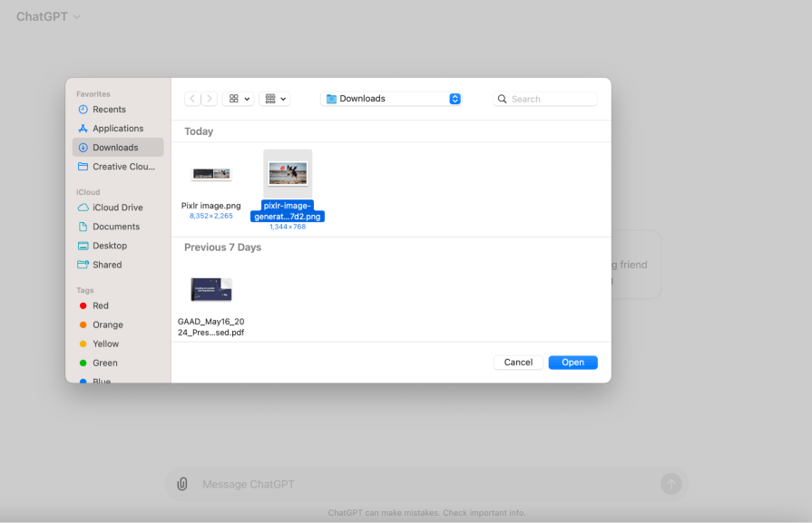Click the forward navigation arrow
Screen dimensions: 812x523
pos(209,98)
